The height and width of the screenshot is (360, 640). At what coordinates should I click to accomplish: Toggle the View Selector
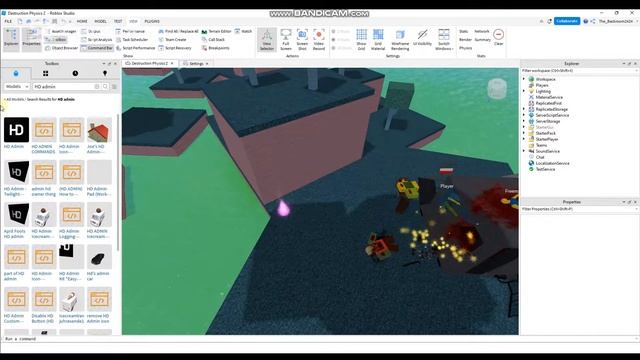click(267, 40)
